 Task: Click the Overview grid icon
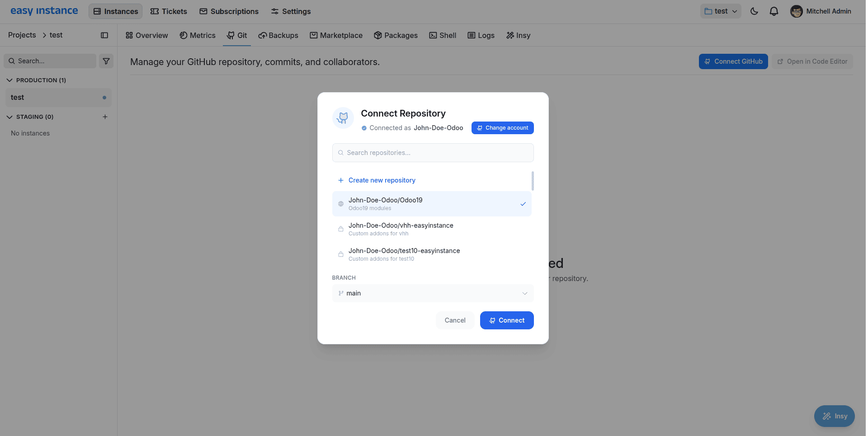(x=129, y=35)
